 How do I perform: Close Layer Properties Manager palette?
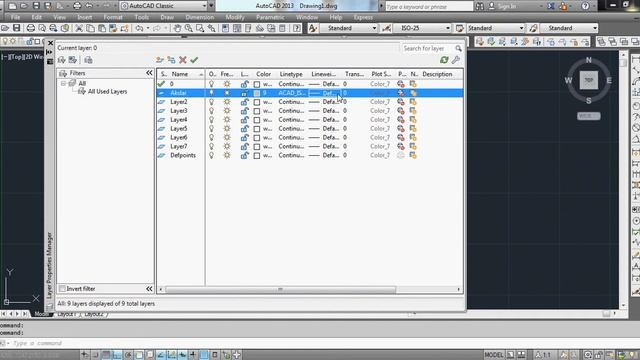(x=50, y=43)
